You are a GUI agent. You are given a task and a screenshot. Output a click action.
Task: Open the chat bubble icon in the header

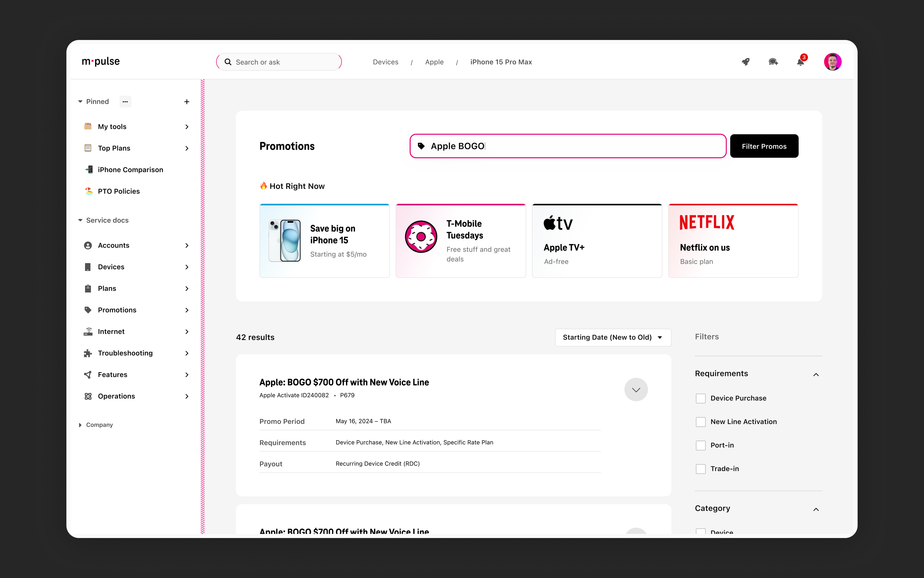click(x=773, y=62)
